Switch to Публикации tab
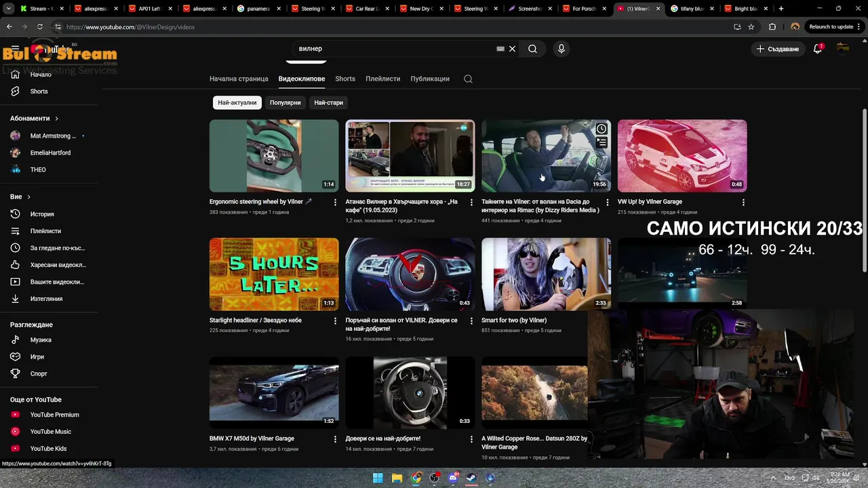This screenshot has height=488, width=868. click(x=430, y=79)
